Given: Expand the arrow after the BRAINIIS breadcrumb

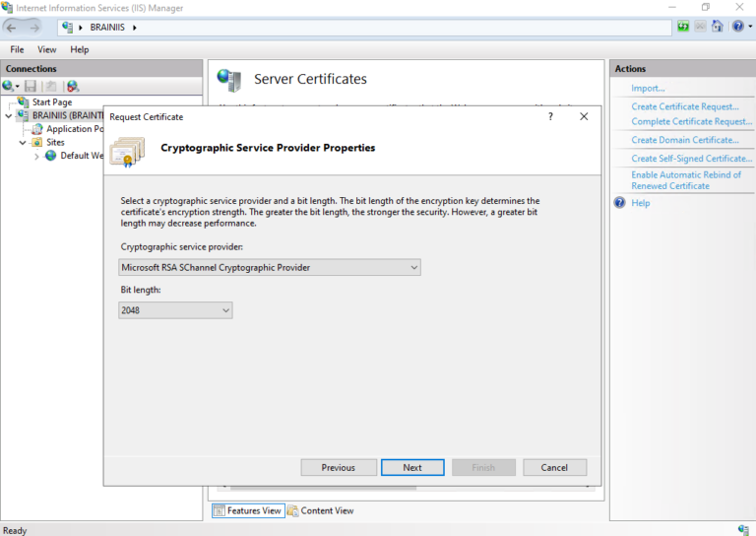Looking at the screenshot, I should point(135,28).
